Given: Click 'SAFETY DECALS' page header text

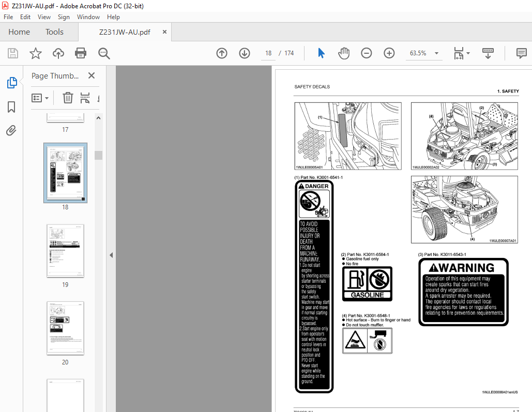Looking at the screenshot, I should pos(312,87).
